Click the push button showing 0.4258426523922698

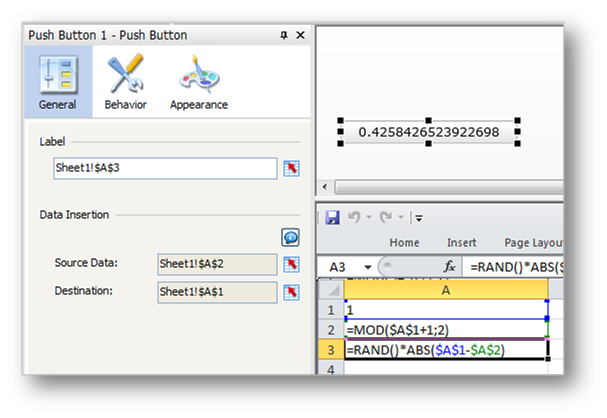point(428,132)
